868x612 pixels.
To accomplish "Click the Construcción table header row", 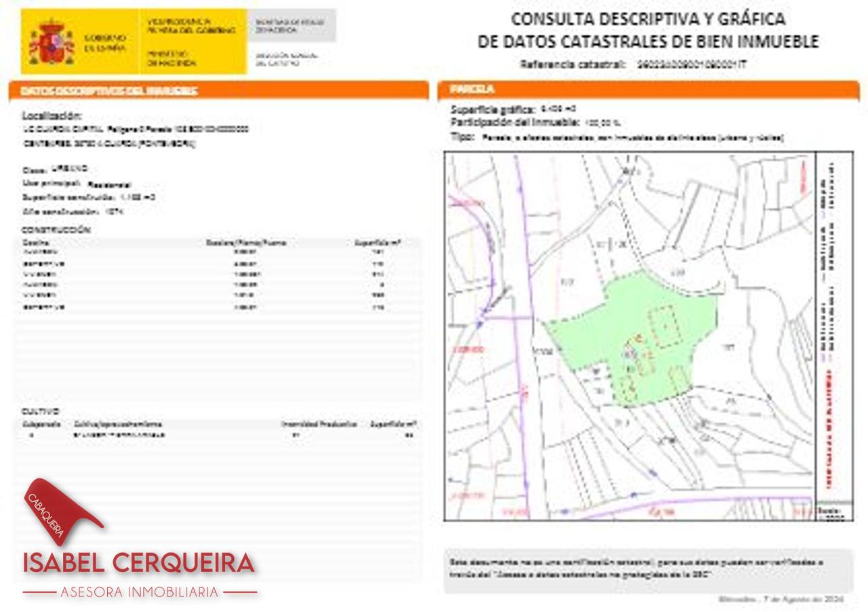I will point(218,242).
